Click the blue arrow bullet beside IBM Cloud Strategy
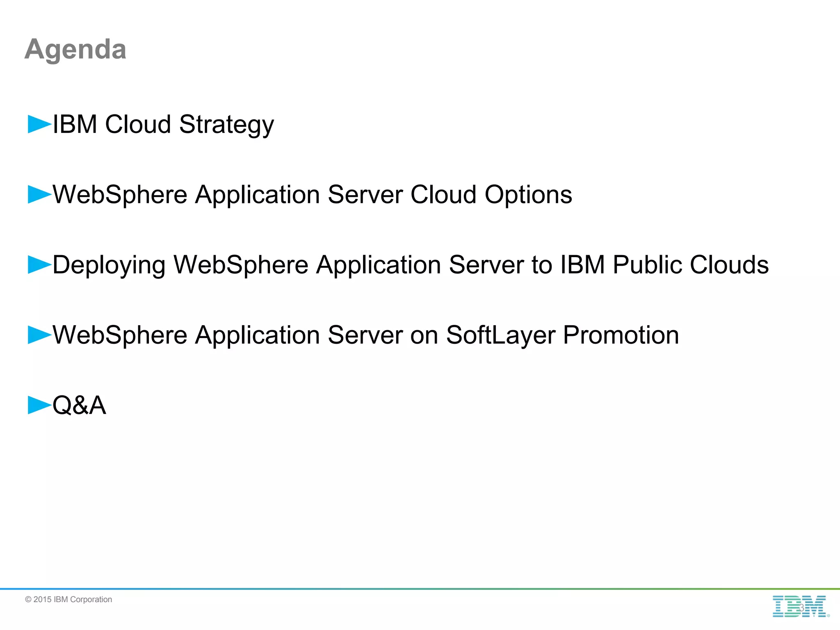 click(x=39, y=124)
